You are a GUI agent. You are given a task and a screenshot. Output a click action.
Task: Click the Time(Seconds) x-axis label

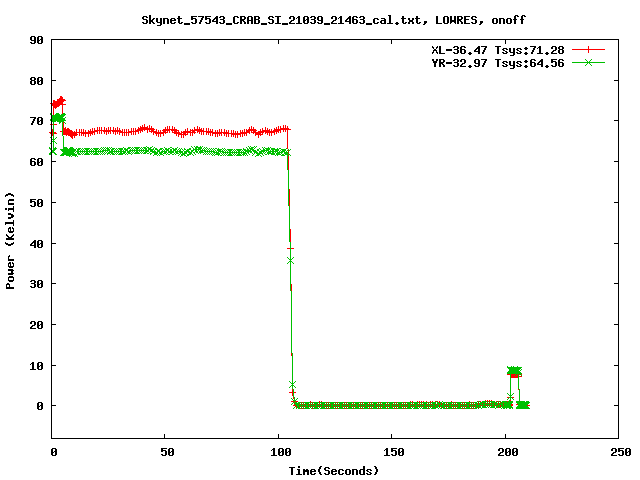(x=334, y=471)
